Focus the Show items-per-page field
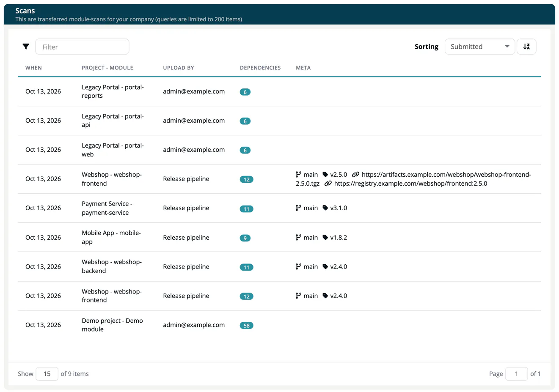Image resolution: width=559 pixels, height=392 pixels. pos(47,374)
